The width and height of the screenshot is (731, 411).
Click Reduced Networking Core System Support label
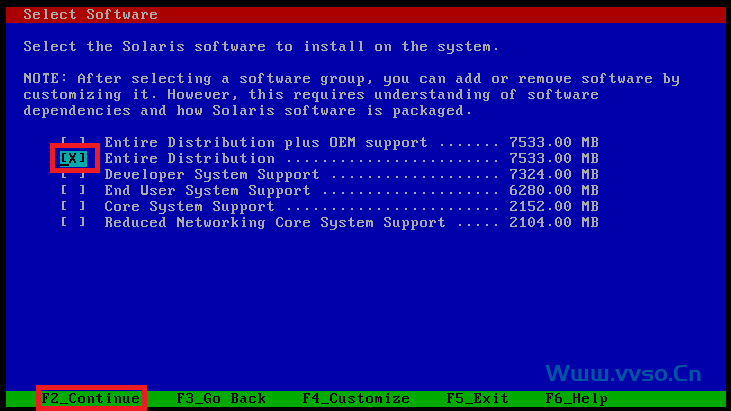pyautogui.click(x=275, y=222)
